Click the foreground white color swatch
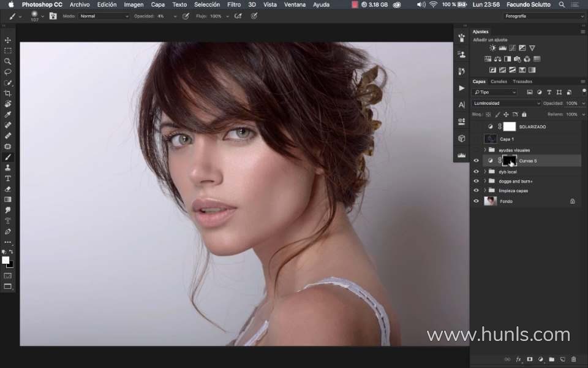The image size is (588, 368). (x=6, y=260)
